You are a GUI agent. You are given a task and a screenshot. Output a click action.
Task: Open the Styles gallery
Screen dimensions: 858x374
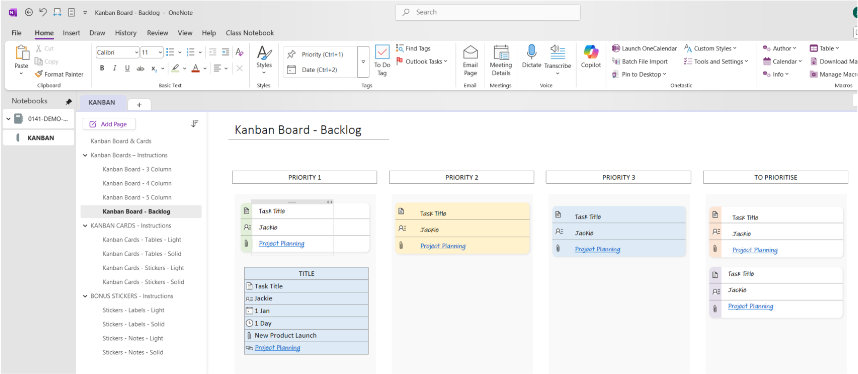[264, 60]
